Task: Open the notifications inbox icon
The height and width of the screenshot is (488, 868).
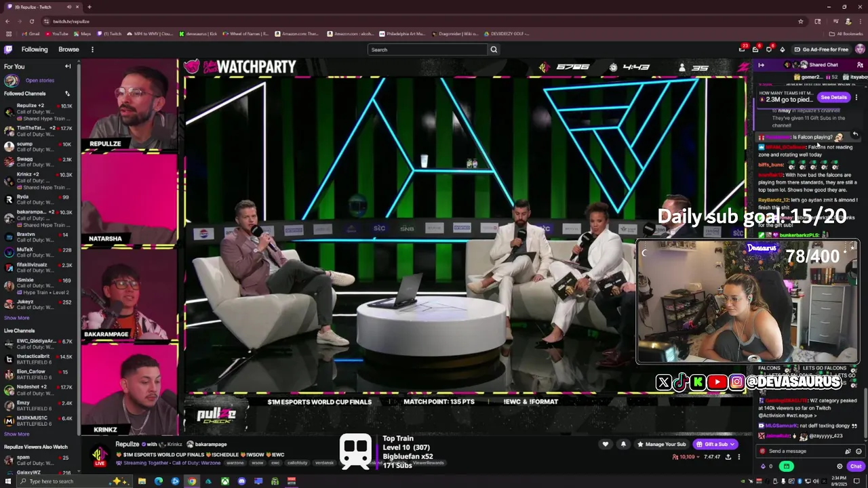Action: click(x=755, y=49)
